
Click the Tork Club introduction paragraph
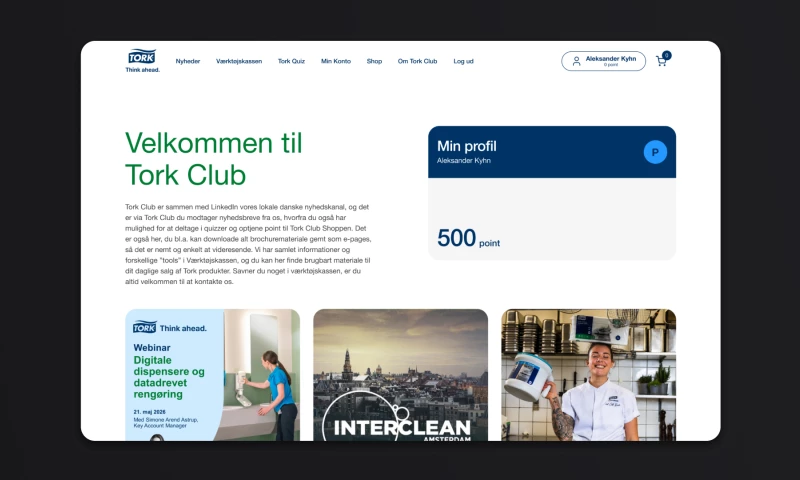(x=248, y=244)
